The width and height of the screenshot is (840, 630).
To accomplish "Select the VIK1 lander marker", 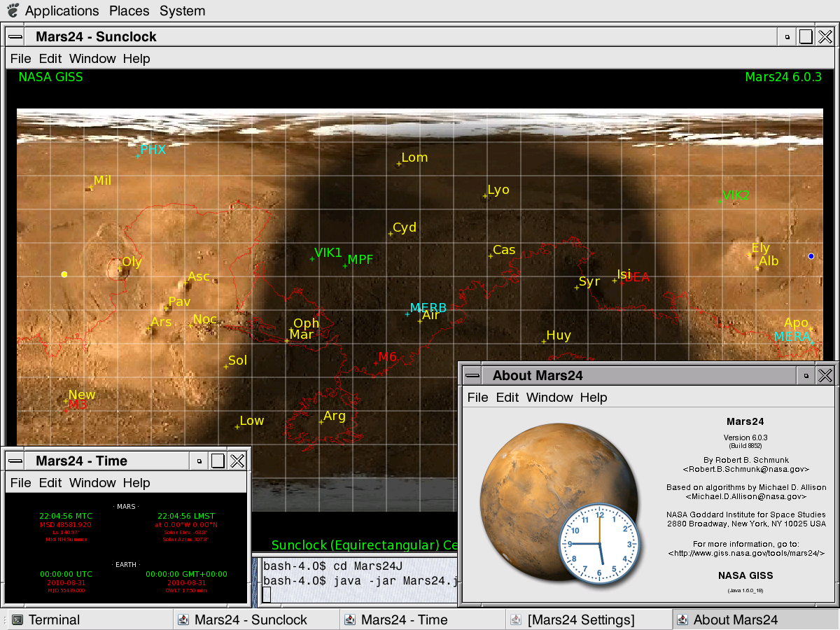I will pyautogui.click(x=312, y=259).
